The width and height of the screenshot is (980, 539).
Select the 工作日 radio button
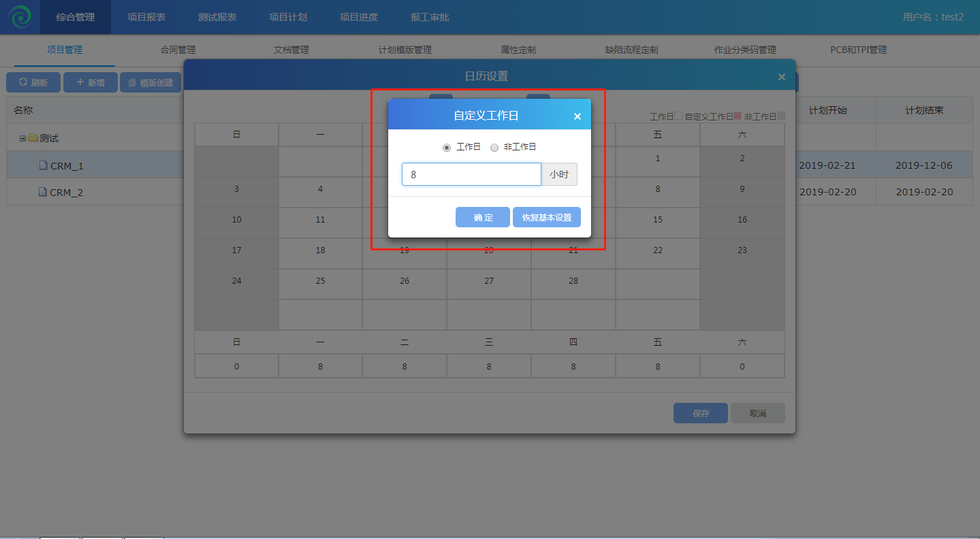(447, 147)
